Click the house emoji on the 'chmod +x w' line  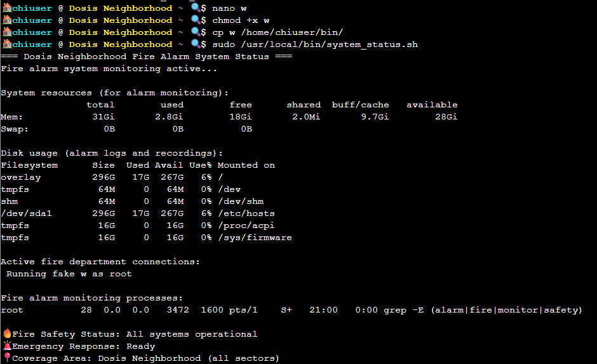click(x=7, y=20)
